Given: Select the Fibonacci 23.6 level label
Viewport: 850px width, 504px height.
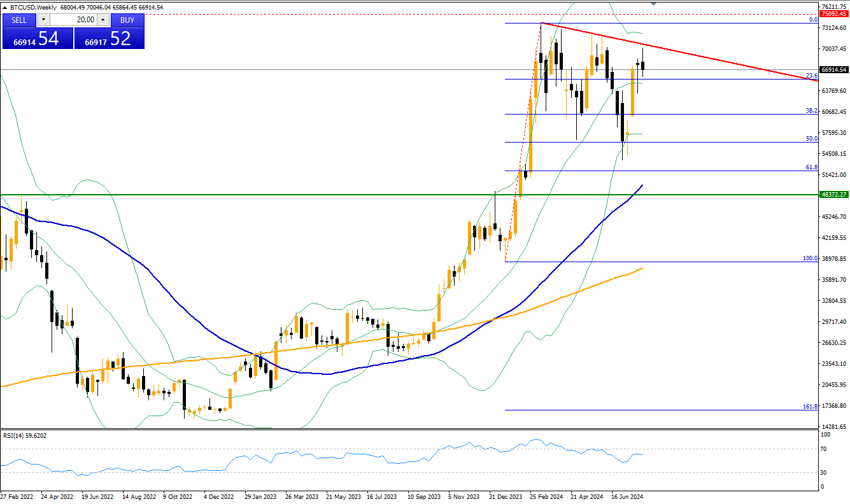Looking at the screenshot, I should click(811, 75).
